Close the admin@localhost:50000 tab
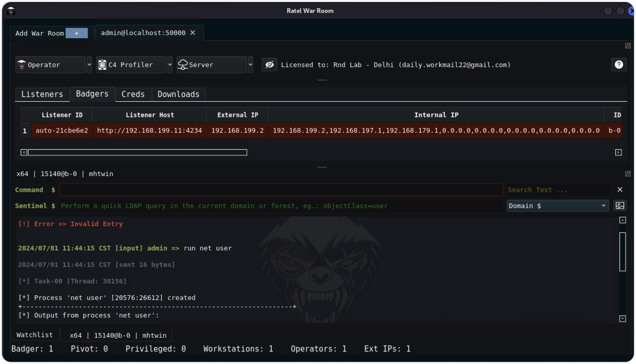 pyautogui.click(x=193, y=33)
